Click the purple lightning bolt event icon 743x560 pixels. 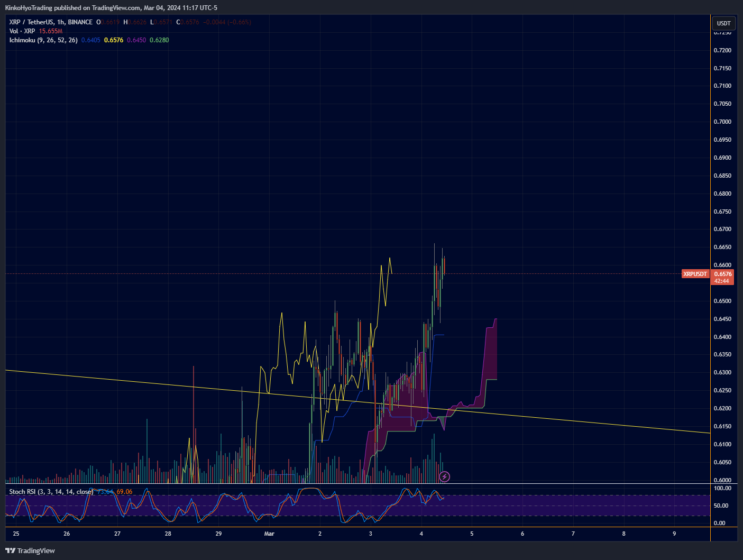(x=445, y=477)
